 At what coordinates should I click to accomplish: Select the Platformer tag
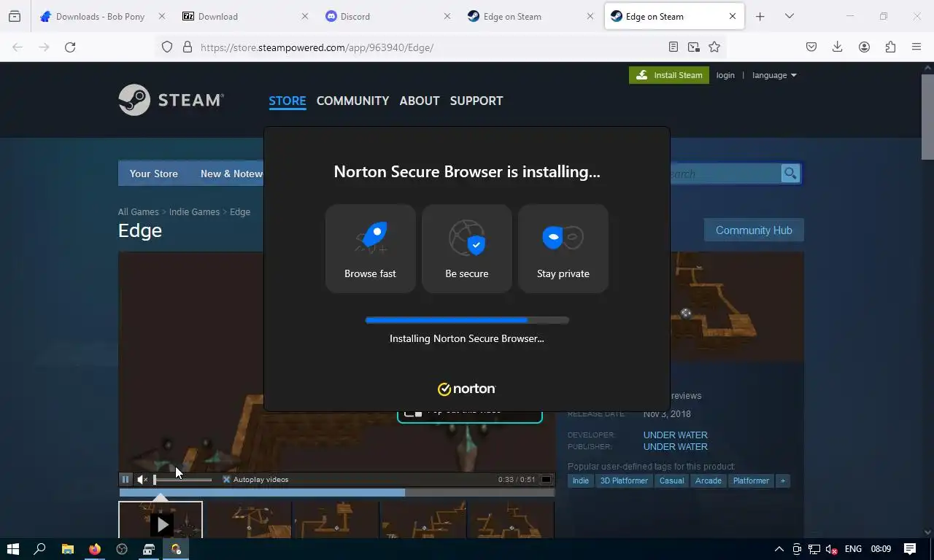(751, 481)
